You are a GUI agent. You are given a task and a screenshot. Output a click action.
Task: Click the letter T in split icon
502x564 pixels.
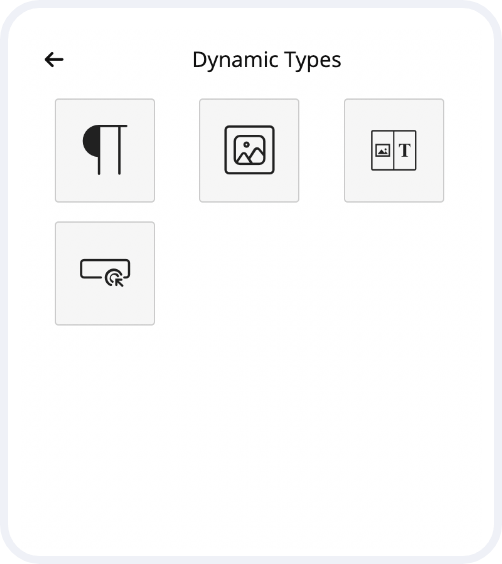(405, 150)
